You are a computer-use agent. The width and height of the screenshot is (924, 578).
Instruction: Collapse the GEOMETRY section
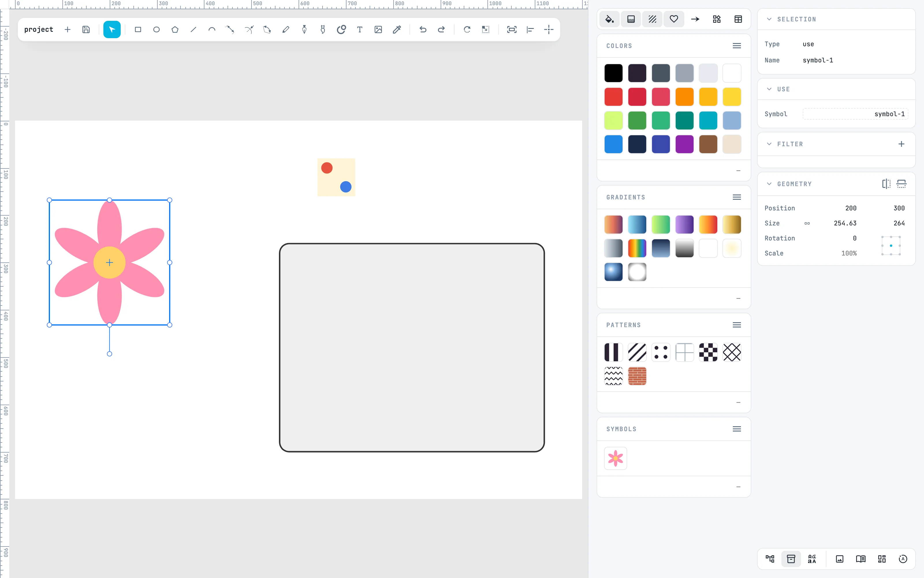click(x=769, y=184)
